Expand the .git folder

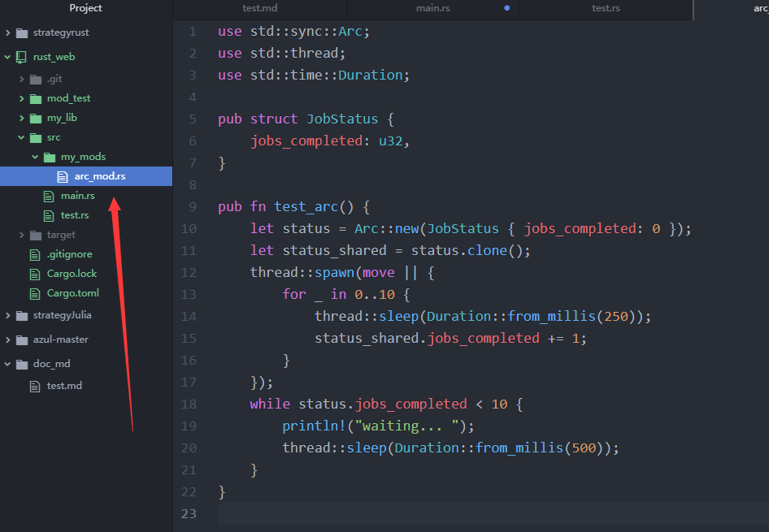(x=20, y=78)
